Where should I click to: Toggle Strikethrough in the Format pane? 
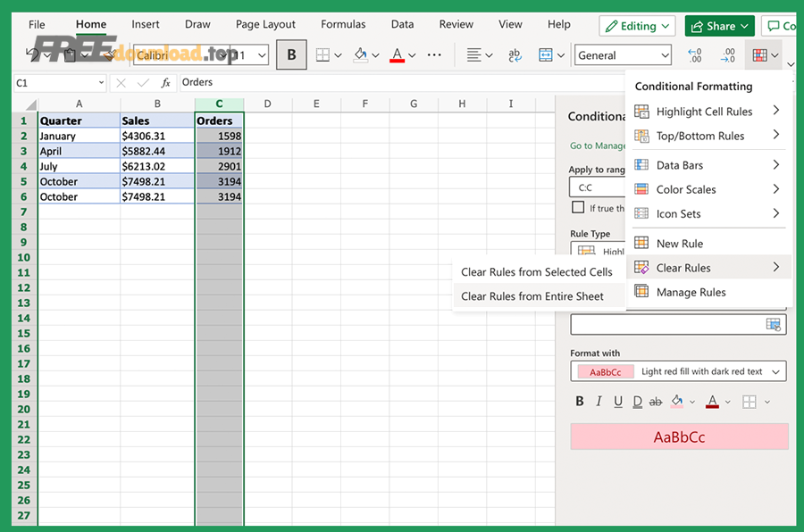click(x=656, y=402)
